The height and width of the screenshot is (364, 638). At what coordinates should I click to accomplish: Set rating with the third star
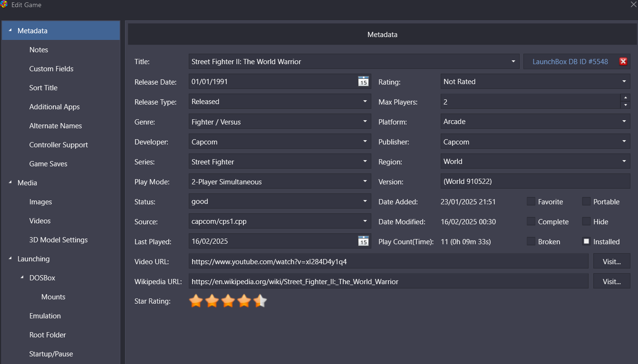point(228,301)
